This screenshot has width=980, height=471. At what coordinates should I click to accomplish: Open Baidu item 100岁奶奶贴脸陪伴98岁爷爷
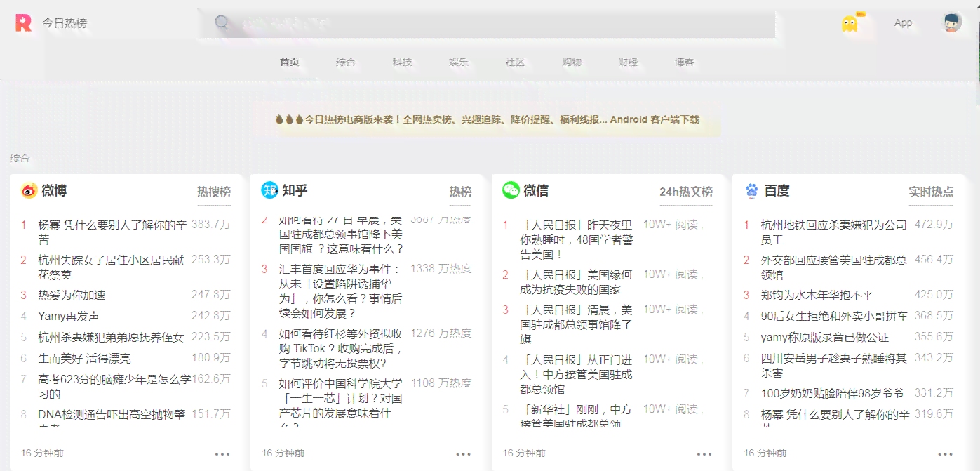pos(833,393)
